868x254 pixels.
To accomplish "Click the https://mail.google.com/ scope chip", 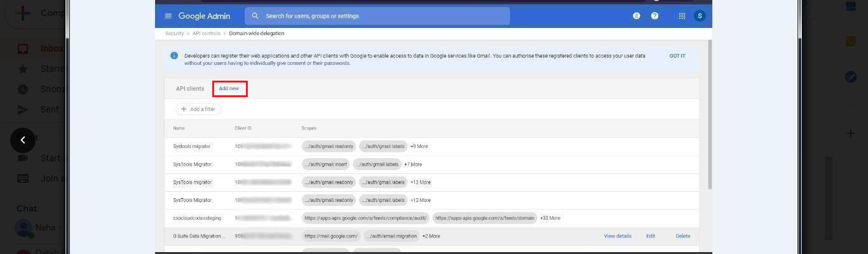I will pyautogui.click(x=331, y=236).
